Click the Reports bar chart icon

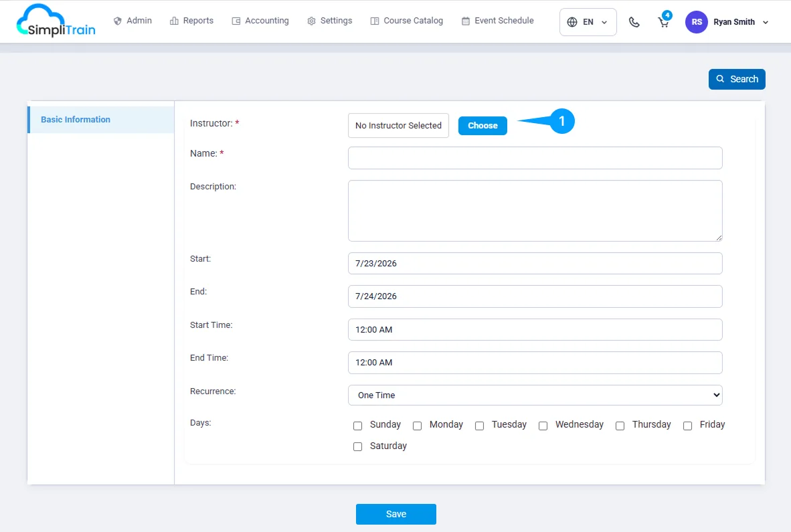[x=174, y=21]
